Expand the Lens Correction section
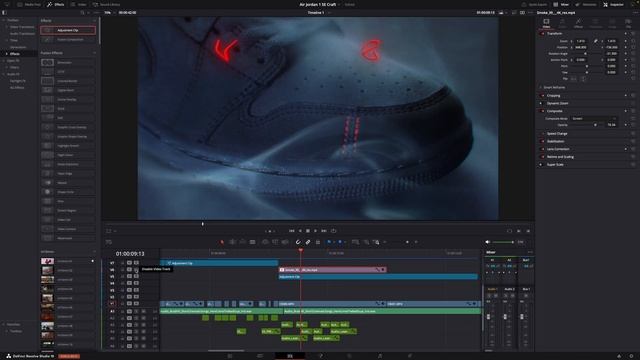The image size is (640, 360). coord(558,149)
